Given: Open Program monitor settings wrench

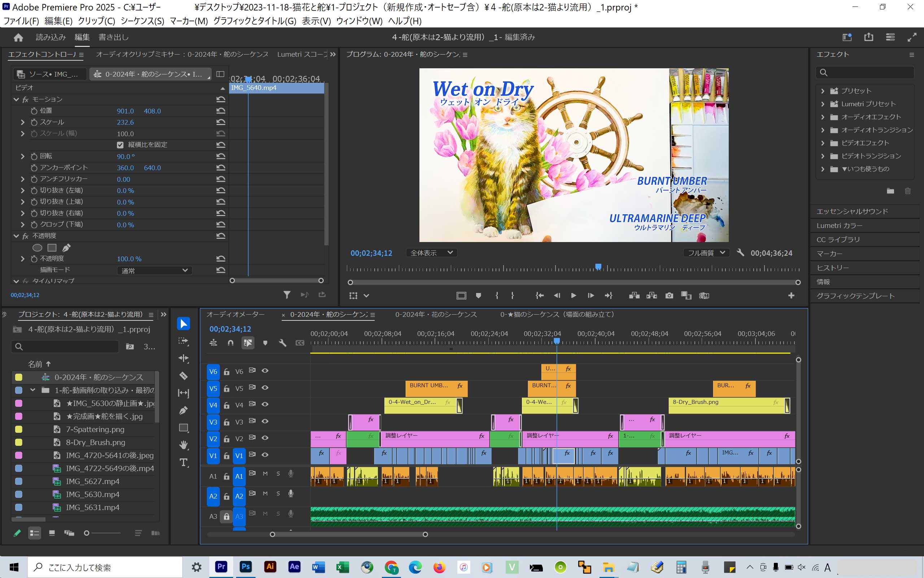Looking at the screenshot, I should 740,253.
